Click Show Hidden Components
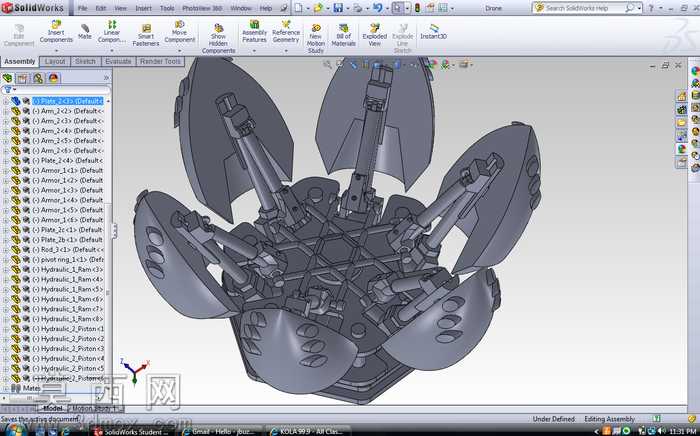Viewport: 700px width, 436px height. [218, 39]
